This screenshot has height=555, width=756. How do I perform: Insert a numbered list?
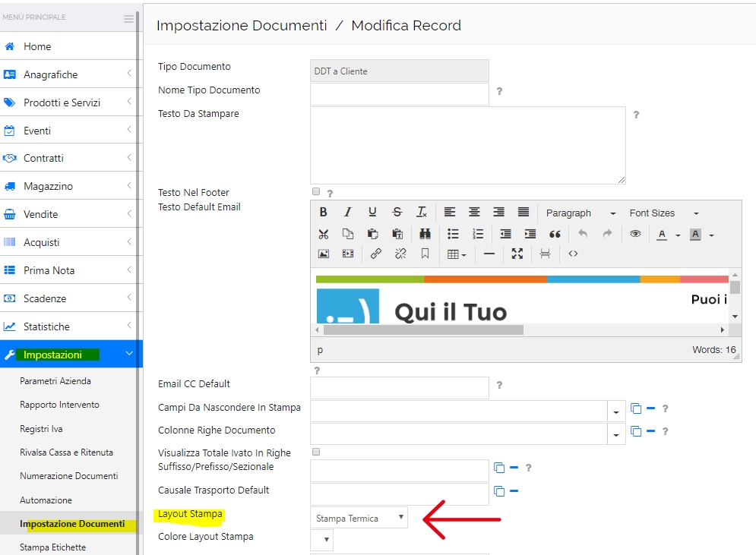point(478,234)
